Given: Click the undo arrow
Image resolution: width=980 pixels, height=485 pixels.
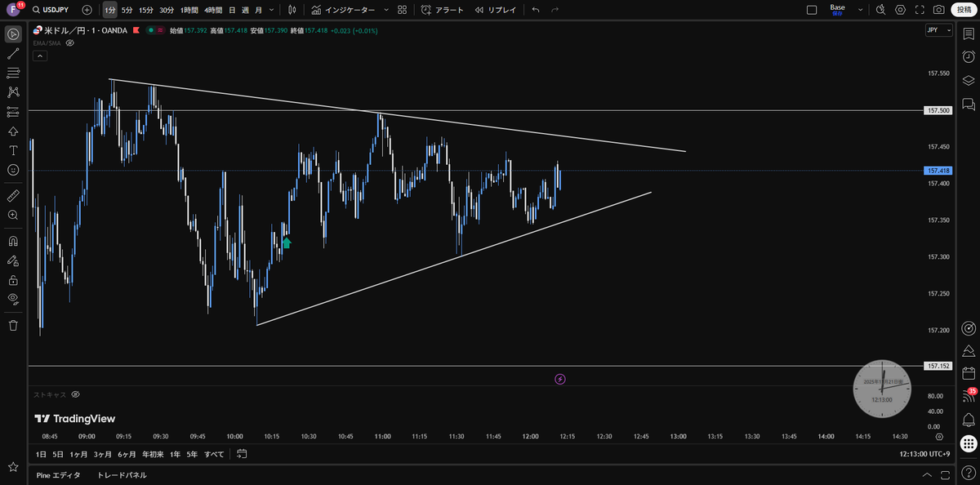Looking at the screenshot, I should click(536, 10).
